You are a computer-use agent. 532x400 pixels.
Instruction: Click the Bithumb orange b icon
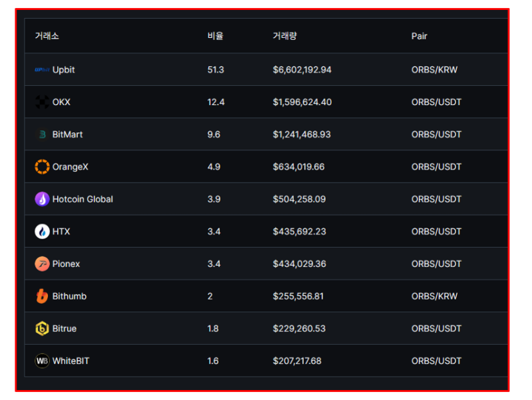point(42,296)
